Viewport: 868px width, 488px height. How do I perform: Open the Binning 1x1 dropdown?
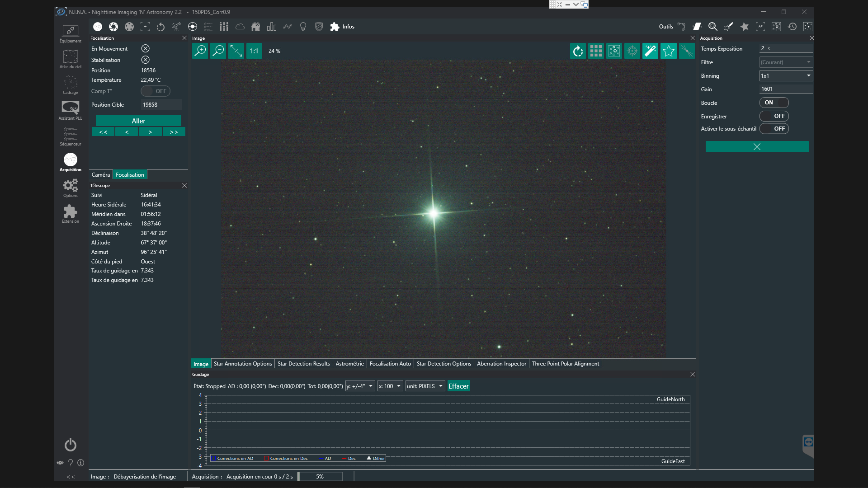pos(786,76)
